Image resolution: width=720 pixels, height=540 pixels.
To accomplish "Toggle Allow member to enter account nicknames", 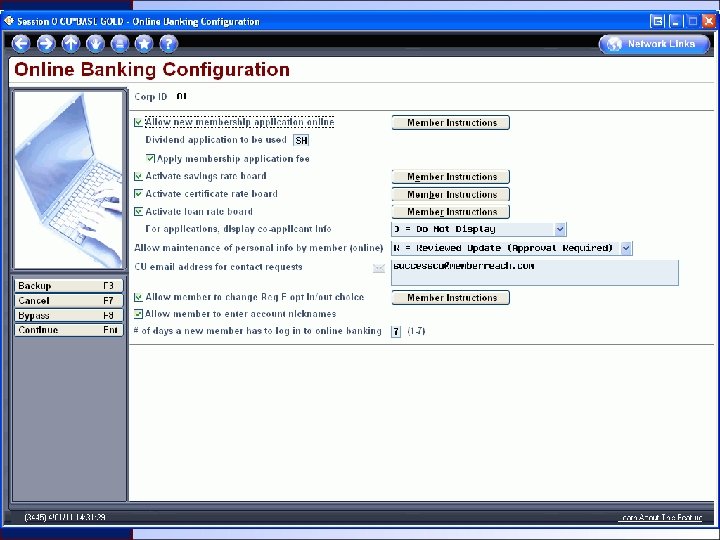I will click(x=138, y=314).
